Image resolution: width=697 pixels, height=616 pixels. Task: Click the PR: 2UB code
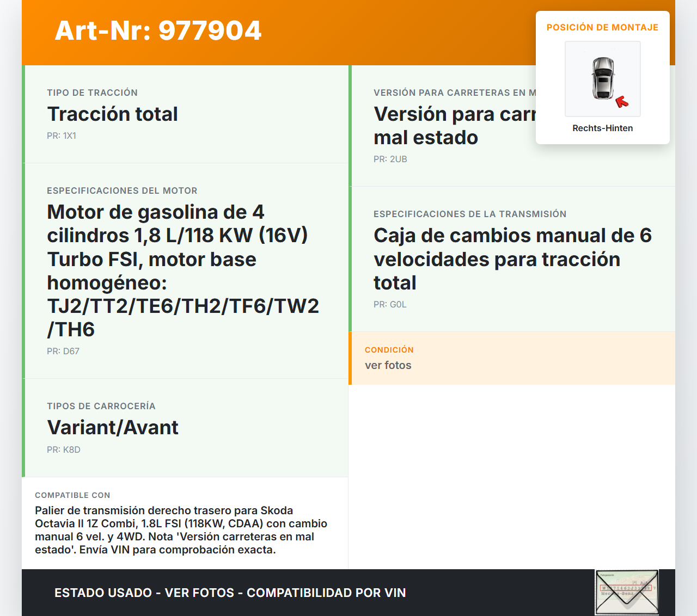pos(390,159)
